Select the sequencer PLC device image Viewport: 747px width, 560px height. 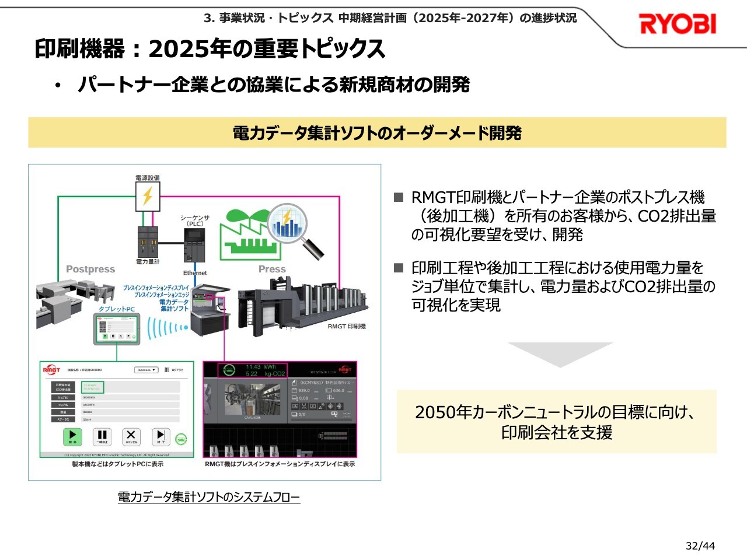(x=194, y=246)
